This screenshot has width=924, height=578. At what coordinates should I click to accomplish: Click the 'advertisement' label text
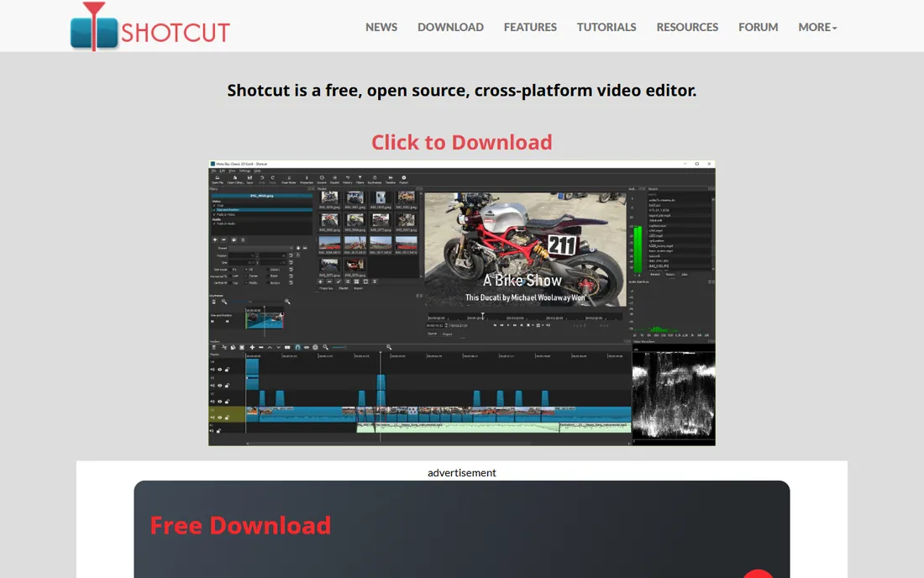pos(461,472)
